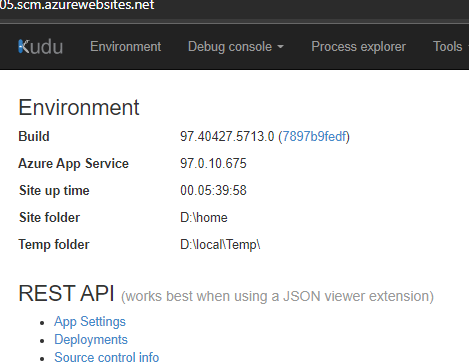
Task: Open the Deployments REST API link
Action: coord(91,340)
